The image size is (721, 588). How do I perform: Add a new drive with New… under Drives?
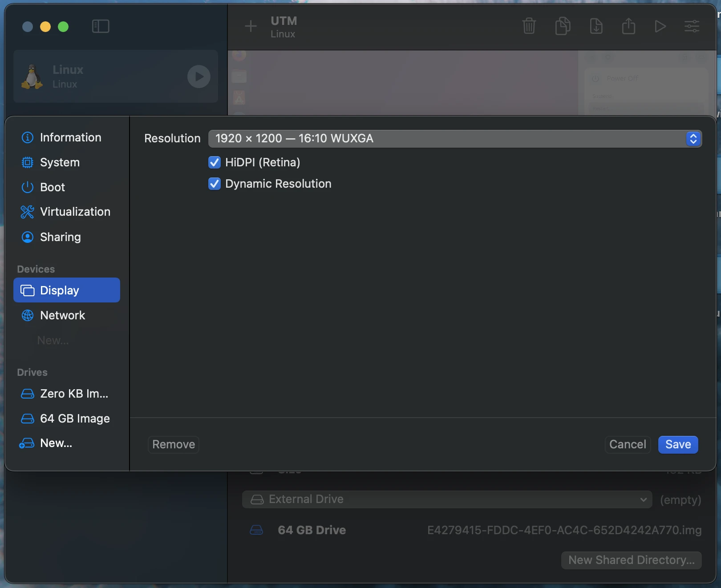point(67,443)
